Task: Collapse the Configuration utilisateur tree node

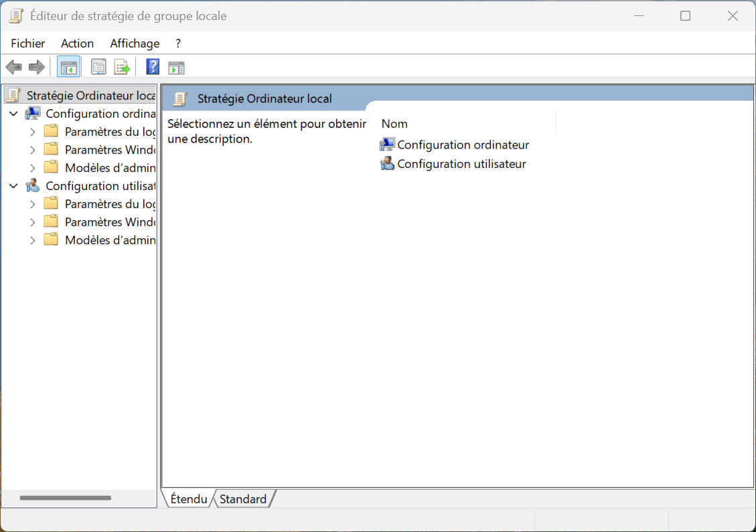Action: click(14, 186)
